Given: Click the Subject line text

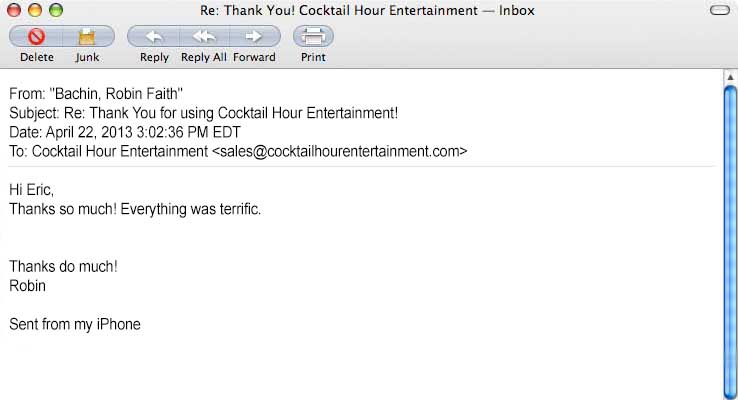Looking at the screenshot, I should [204, 113].
